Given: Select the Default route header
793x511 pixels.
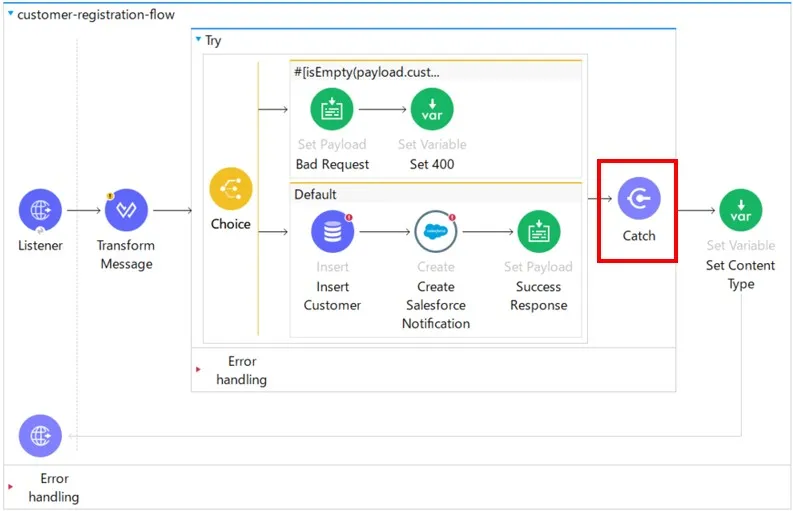Looking at the screenshot, I should 315,194.
